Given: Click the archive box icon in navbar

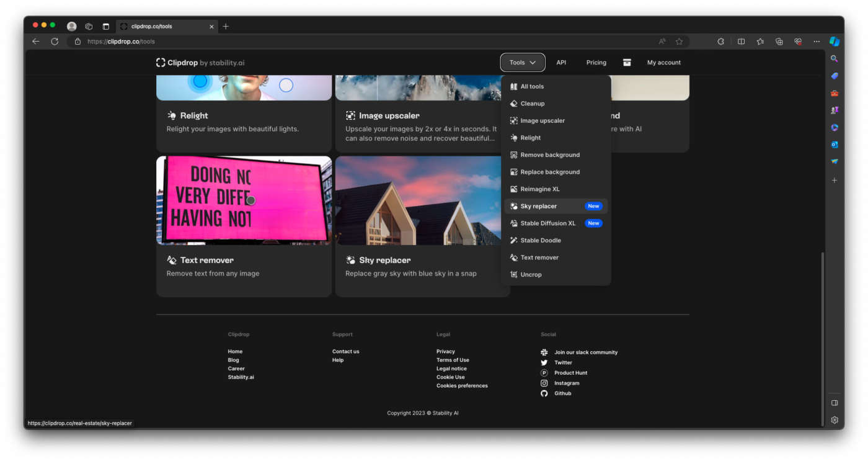Looking at the screenshot, I should pyautogui.click(x=627, y=63).
